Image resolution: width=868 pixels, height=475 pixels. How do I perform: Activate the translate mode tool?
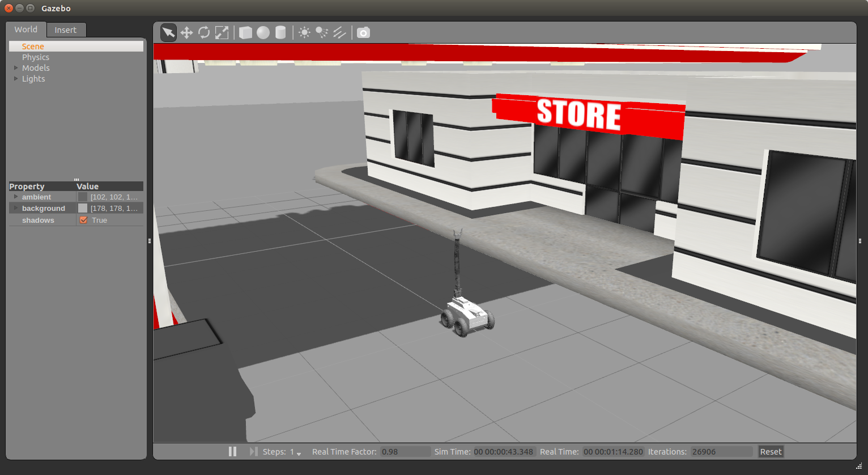(186, 33)
